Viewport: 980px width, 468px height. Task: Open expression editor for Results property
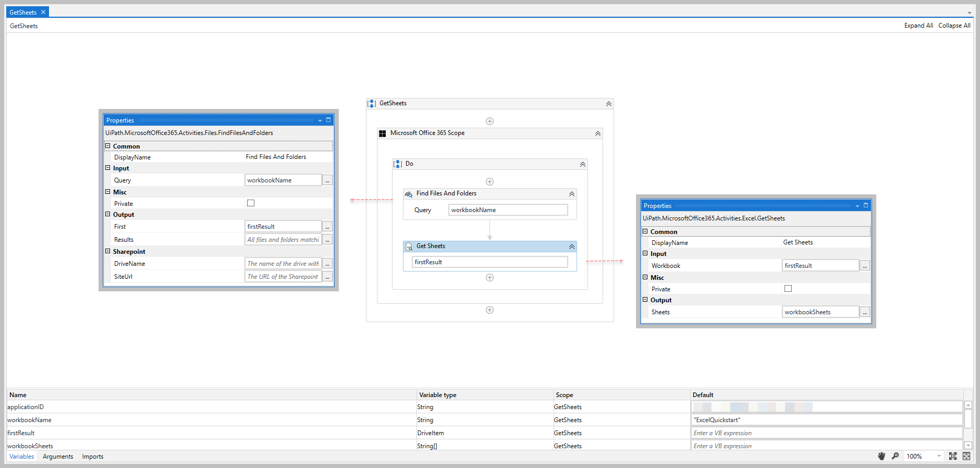coord(327,240)
